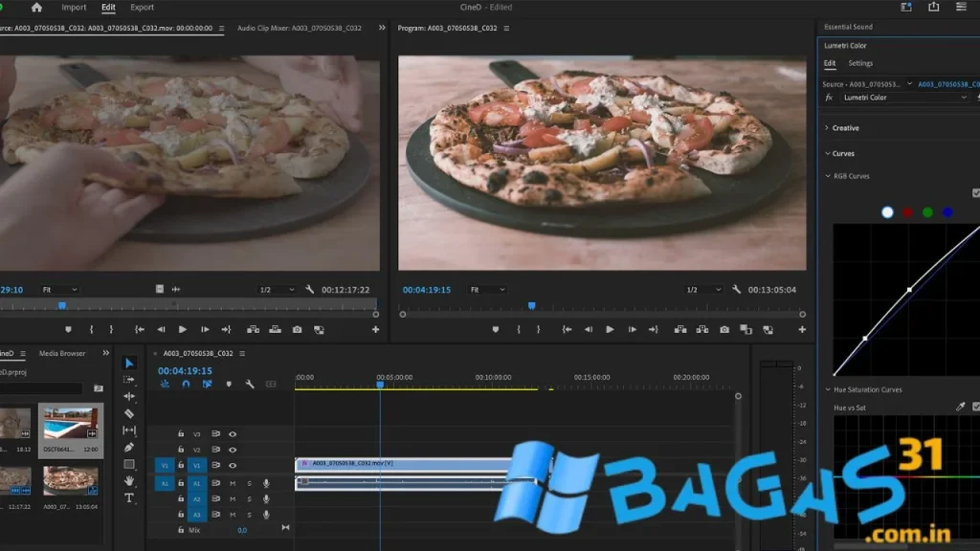Select the Slip tool

pos(129,430)
